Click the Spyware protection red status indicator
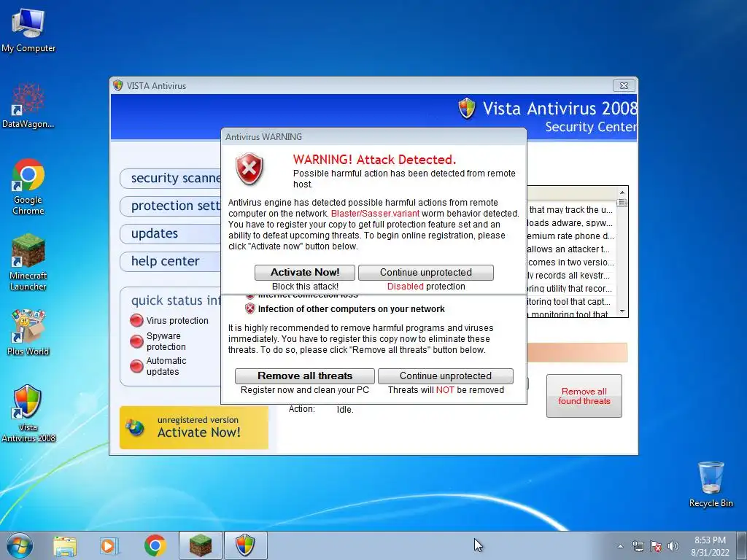 136,341
